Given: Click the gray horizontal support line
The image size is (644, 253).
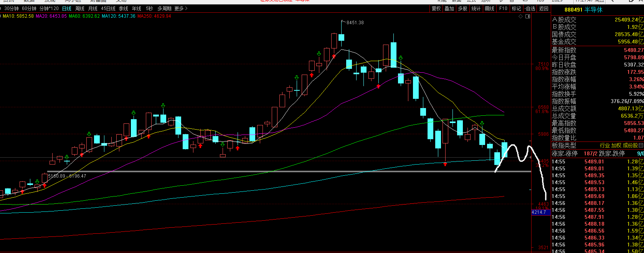Looking at the screenshot, I should [x=289, y=171].
